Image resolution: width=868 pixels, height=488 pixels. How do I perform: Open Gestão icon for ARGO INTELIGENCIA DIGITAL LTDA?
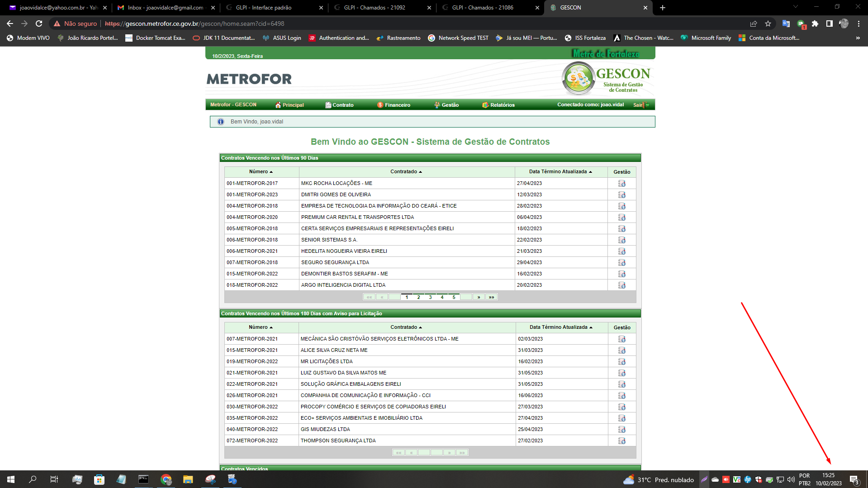pyautogui.click(x=622, y=285)
